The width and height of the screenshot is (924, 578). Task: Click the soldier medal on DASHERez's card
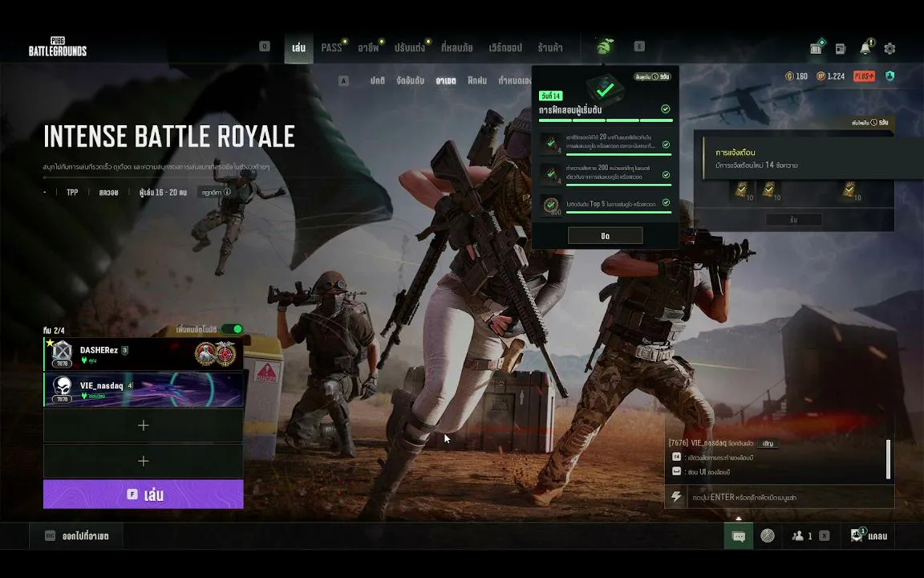[205, 354]
